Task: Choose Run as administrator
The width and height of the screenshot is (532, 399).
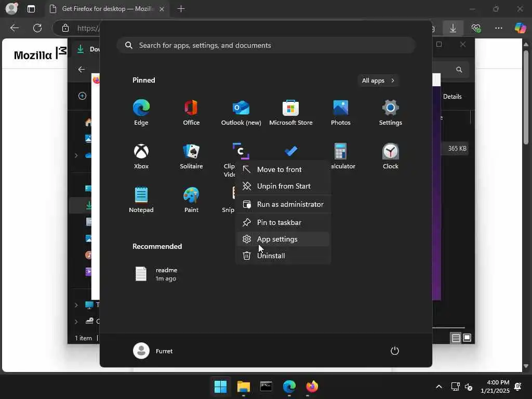Action: pyautogui.click(x=283, y=204)
